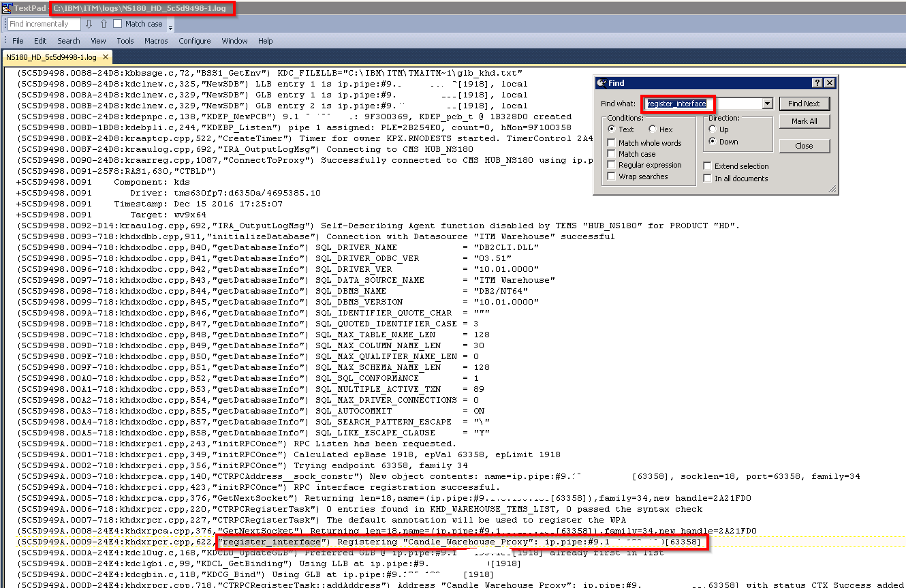The image size is (906, 588).
Task: Close the Find dialog with X
Action: coord(829,83)
